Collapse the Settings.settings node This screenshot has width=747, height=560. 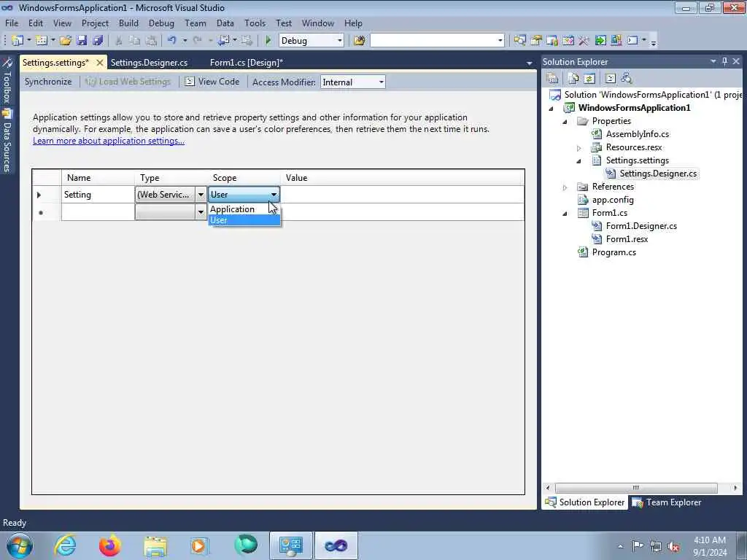[x=578, y=161]
